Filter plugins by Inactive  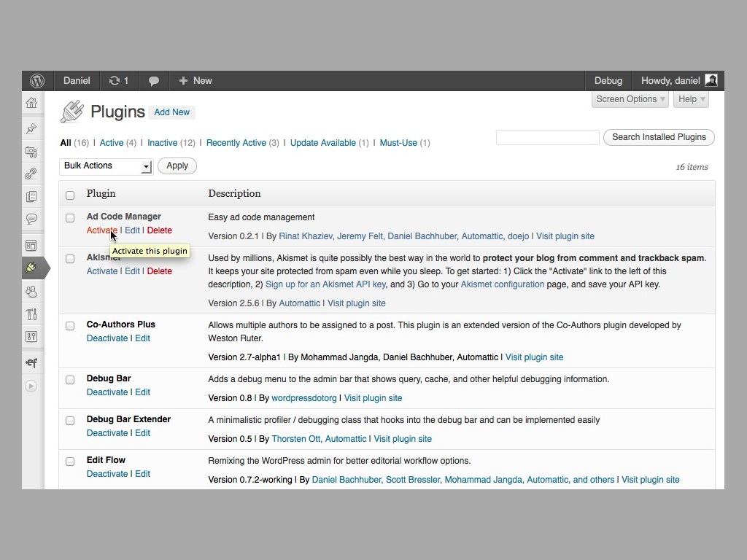tap(162, 143)
